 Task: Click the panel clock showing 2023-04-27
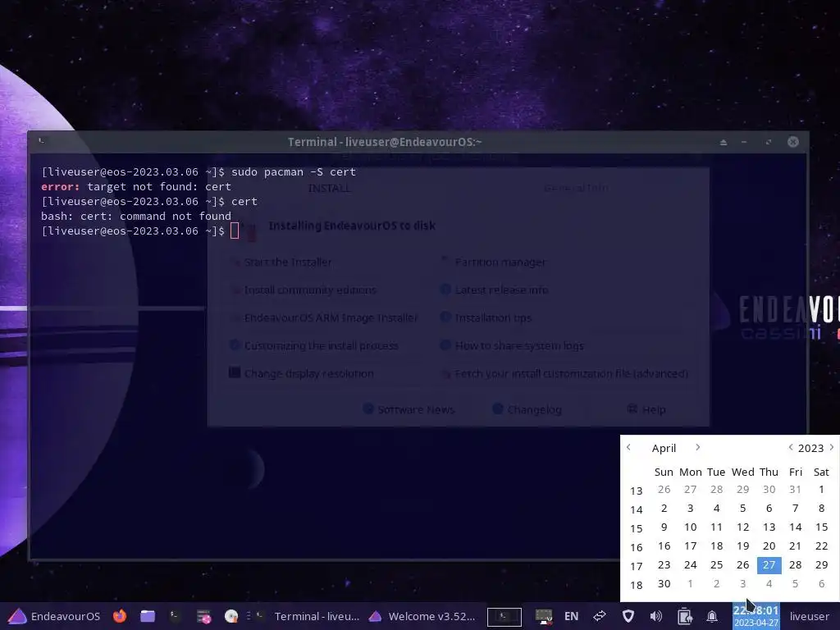pos(756,616)
